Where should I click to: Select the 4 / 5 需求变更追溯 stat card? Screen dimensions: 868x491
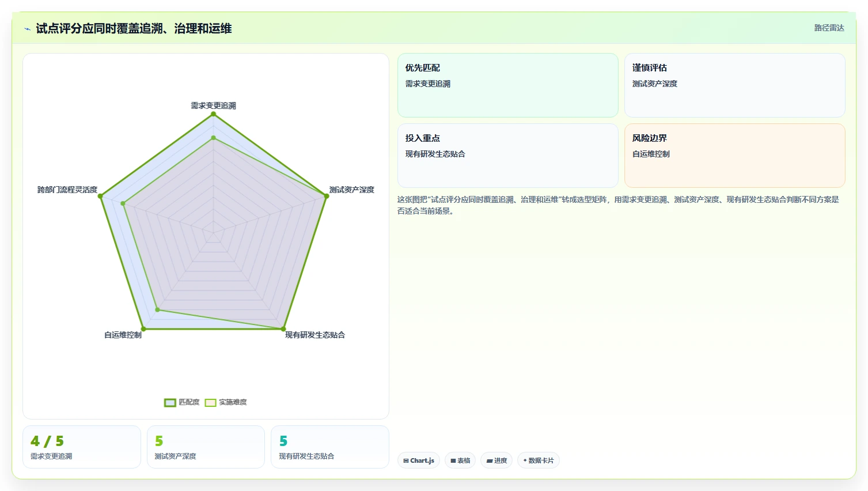pyautogui.click(x=82, y=447)
